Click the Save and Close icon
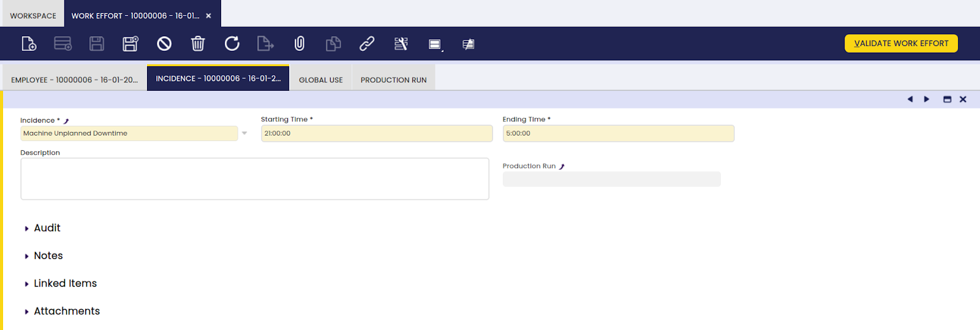The image size is (980, 330). pyautogui.click(x=130, y=44)
